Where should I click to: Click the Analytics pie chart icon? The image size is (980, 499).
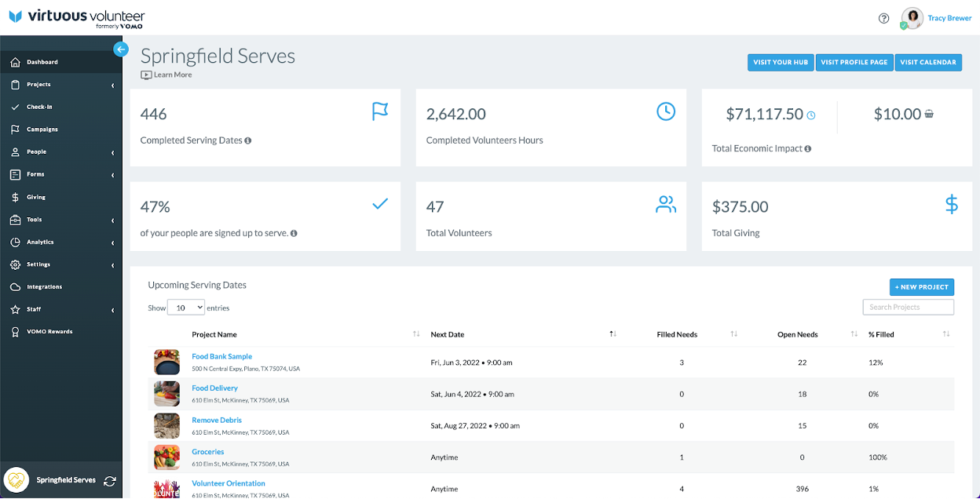coord(15,242)
